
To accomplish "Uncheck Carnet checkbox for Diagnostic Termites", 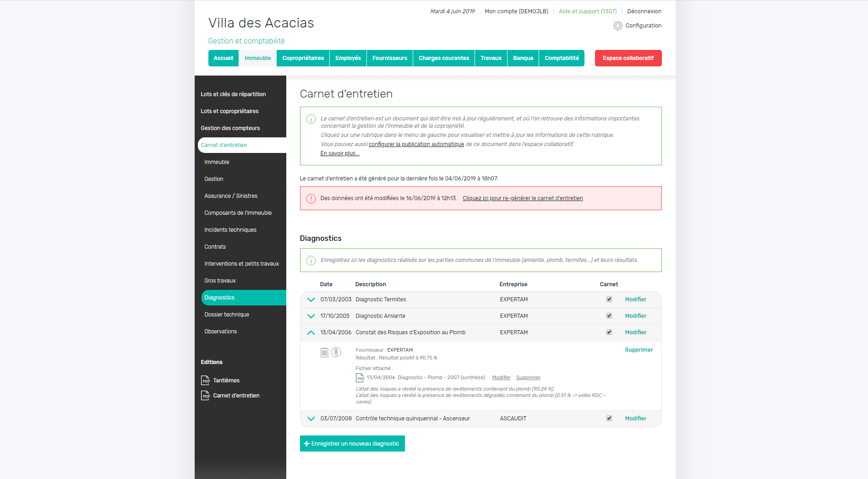I will 609,299.
